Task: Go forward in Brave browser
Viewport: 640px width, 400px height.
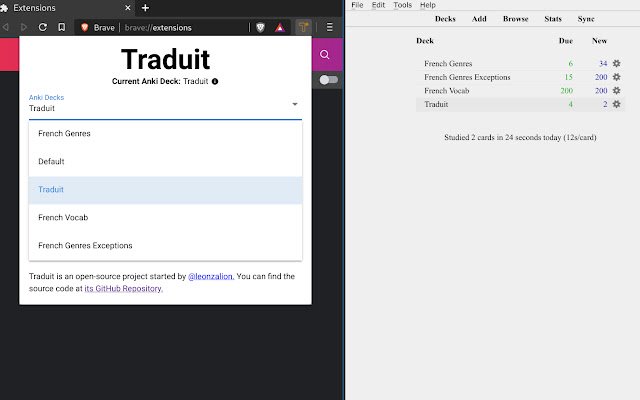Action: coord(24,27)
